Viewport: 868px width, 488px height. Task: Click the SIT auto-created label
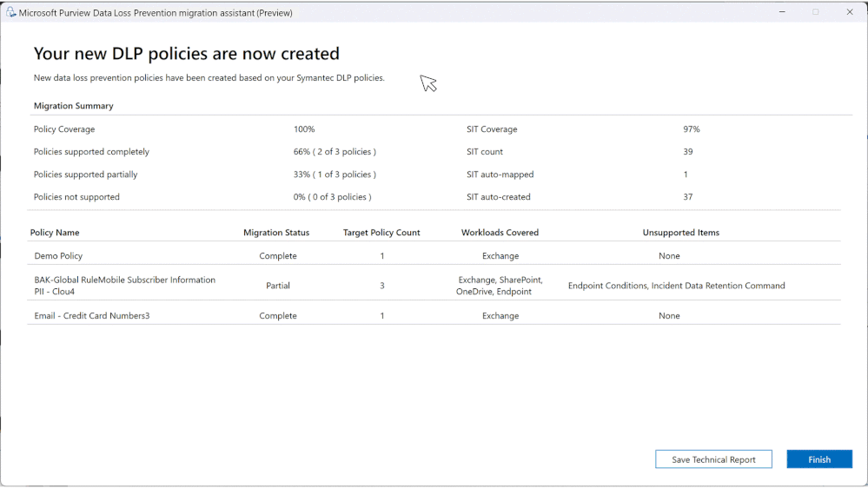(x=498, y=197)
